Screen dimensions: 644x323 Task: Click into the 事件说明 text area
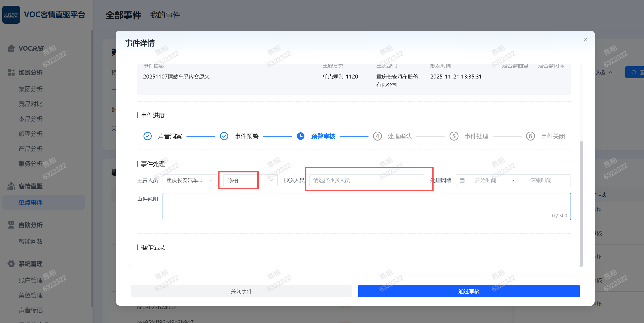click(366, 206)
